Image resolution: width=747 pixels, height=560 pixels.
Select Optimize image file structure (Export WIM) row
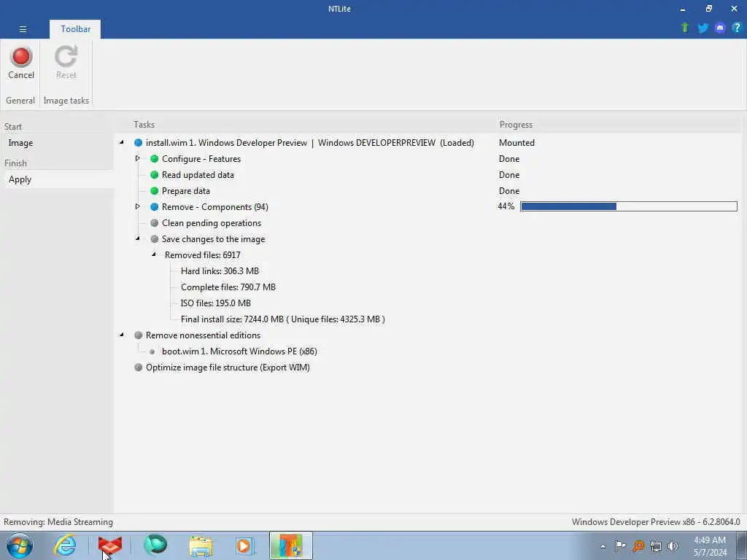click(228, 367)
